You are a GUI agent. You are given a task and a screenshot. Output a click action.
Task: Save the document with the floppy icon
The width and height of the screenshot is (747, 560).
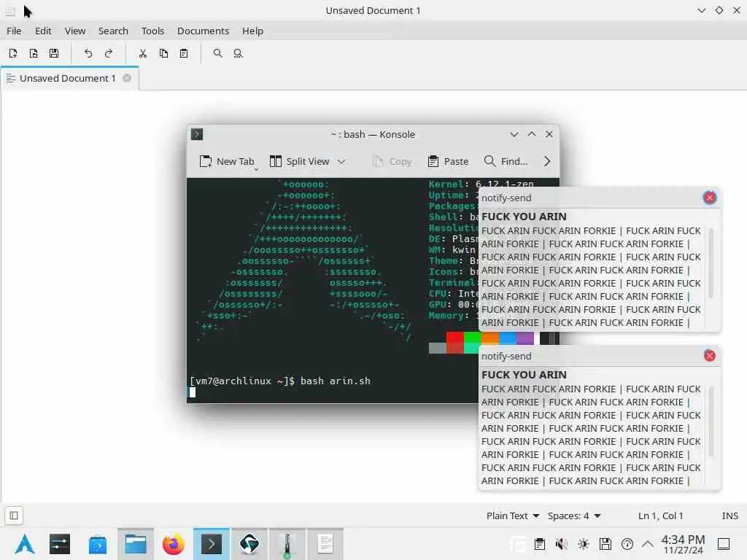point(54,53)
